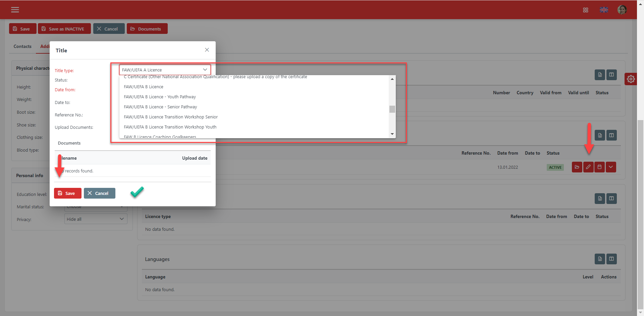Select 'FAW/UEFA B Licence - Youth Pathway' option
Viewport: 644px width, 316px height.
pyautogui.click(x=160, y=97)
